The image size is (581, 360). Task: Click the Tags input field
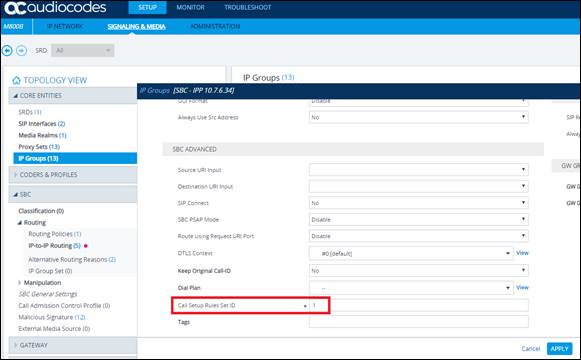click(419, 322)
